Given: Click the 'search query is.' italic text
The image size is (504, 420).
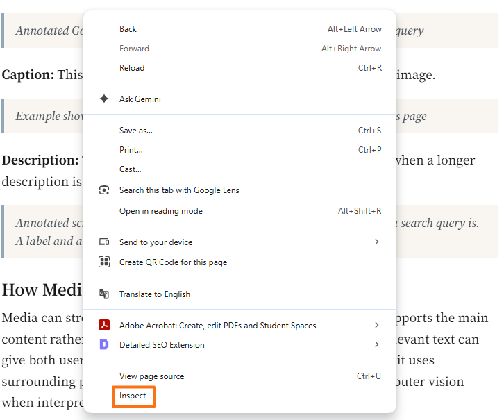Looking at the screenshot, I should [439, 223].
